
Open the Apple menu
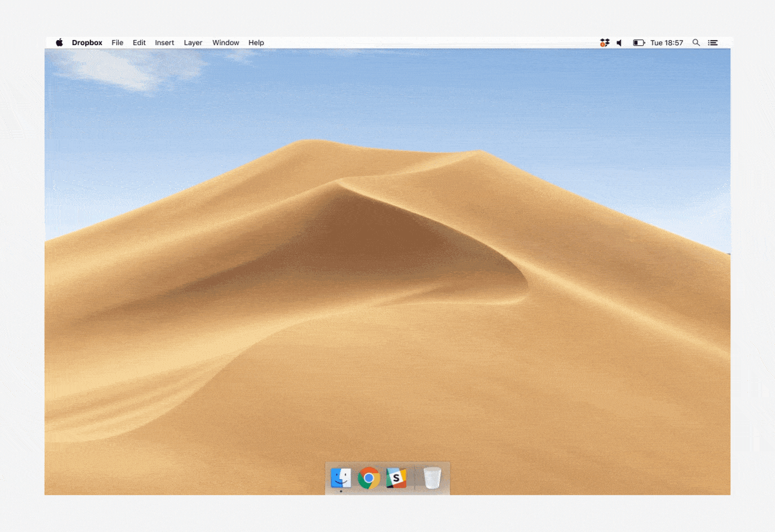point(59,43)
